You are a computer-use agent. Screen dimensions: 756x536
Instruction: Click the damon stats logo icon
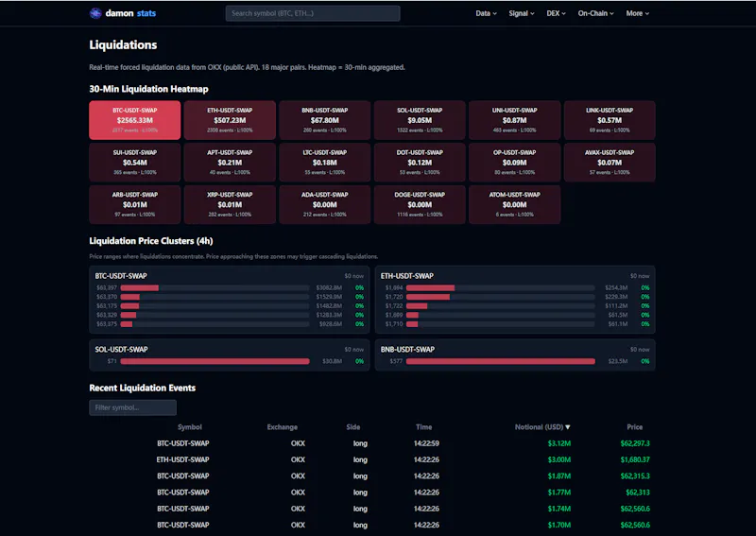pos(95,13)
